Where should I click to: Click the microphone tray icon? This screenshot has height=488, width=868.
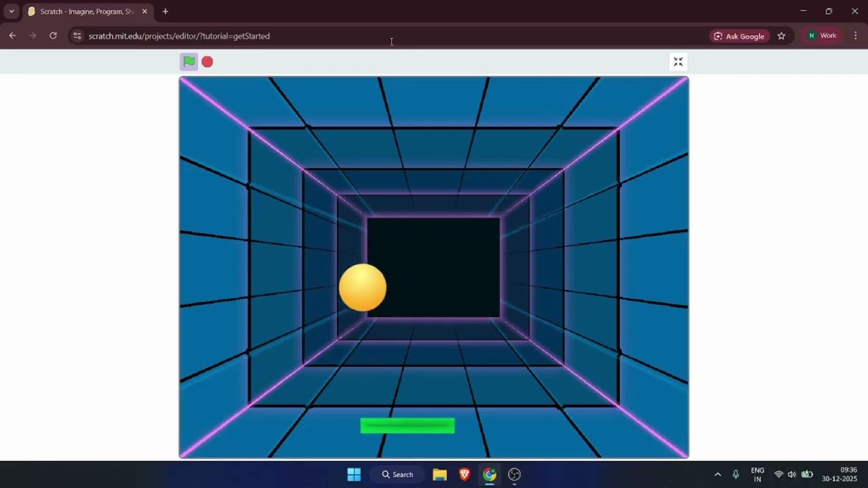736,474
